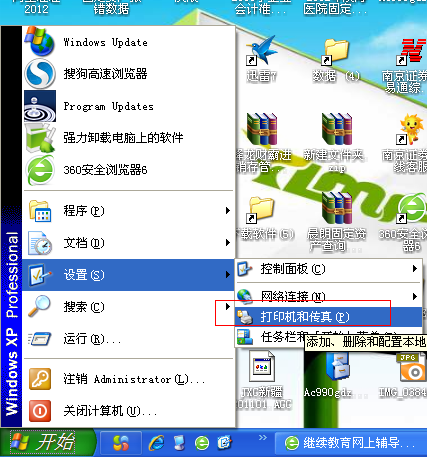
Task: Expand the 程序(P) submenu arrow
Action: 228,210
